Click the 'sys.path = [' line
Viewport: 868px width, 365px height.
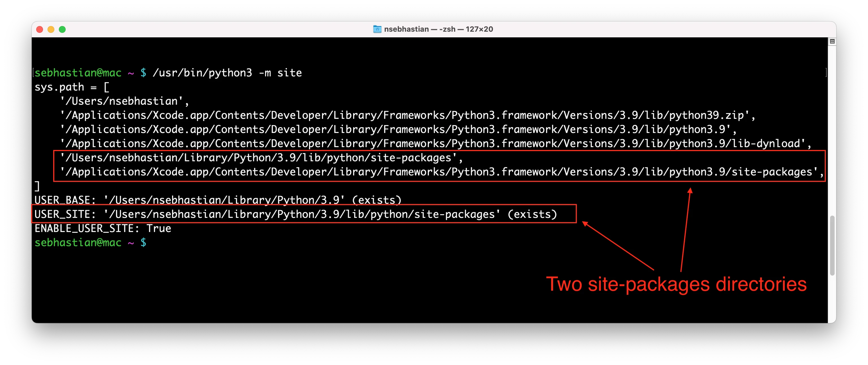click(x=72, y=87)
